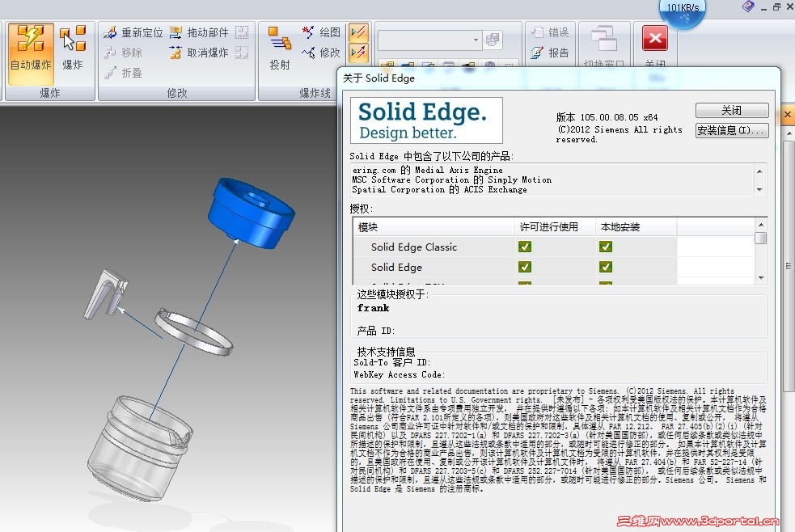Click the display configurations icon beside the combo box
Viewport: 795px width, 532px height.
tap(492, 40)
